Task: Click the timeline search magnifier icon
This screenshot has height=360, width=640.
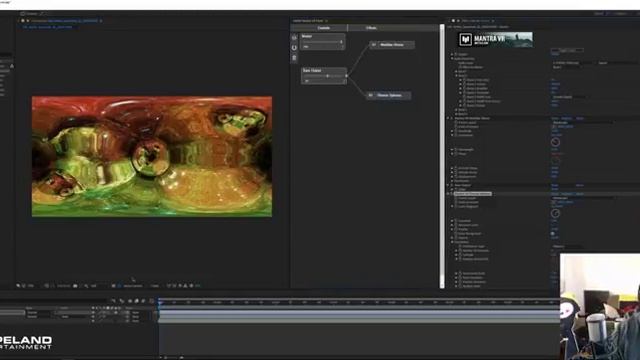Action: pos(113,301)
